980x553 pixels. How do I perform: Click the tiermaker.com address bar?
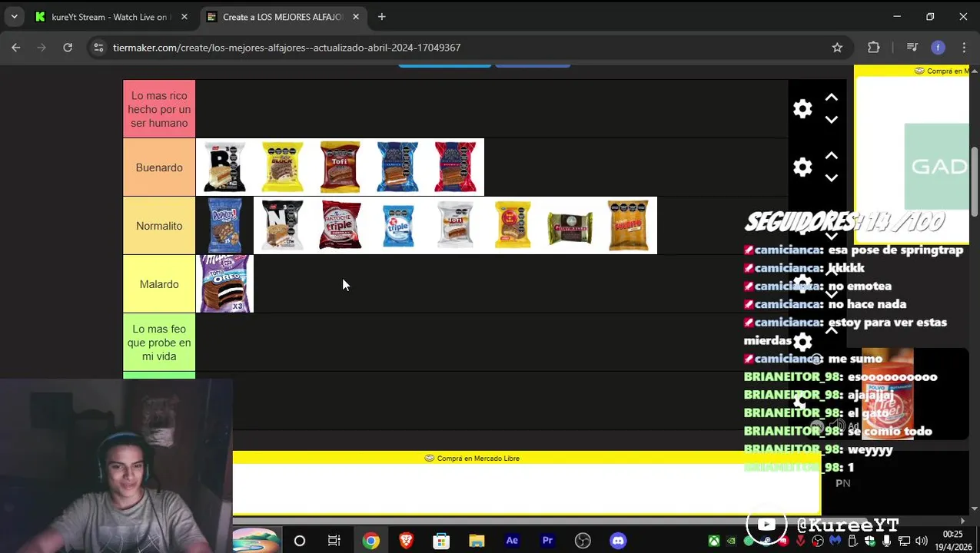click(469, 48)
